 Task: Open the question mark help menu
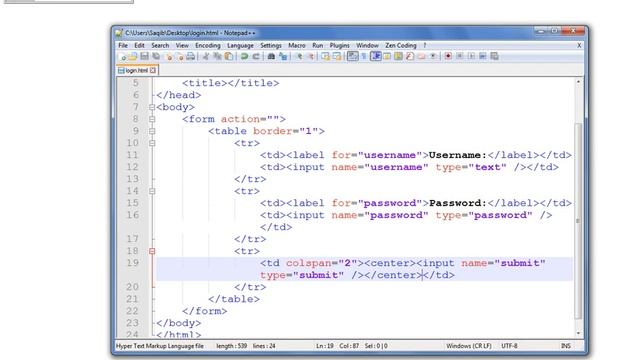point(424,45)
